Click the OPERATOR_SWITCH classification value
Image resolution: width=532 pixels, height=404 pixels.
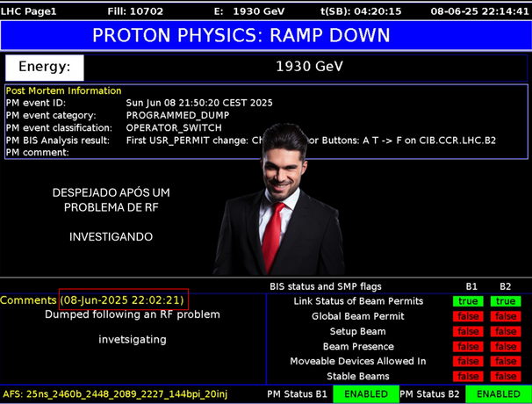tap(174, 127)
